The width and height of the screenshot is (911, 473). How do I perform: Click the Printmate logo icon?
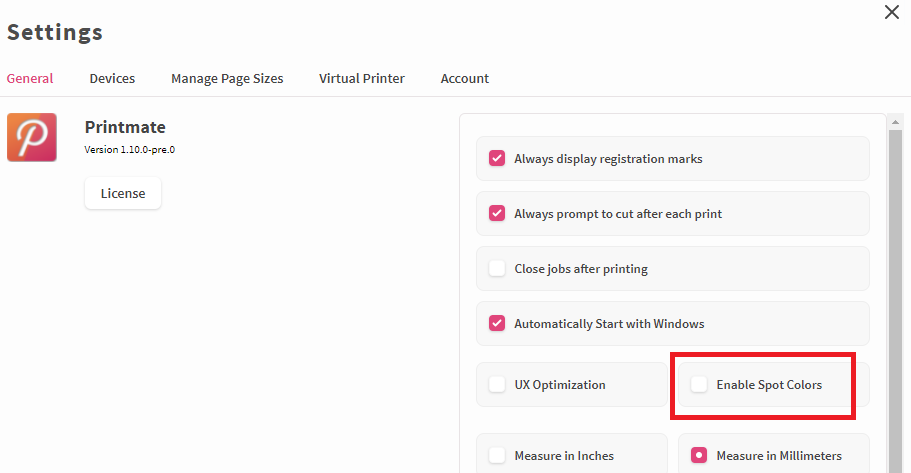(x=32, y=137)
